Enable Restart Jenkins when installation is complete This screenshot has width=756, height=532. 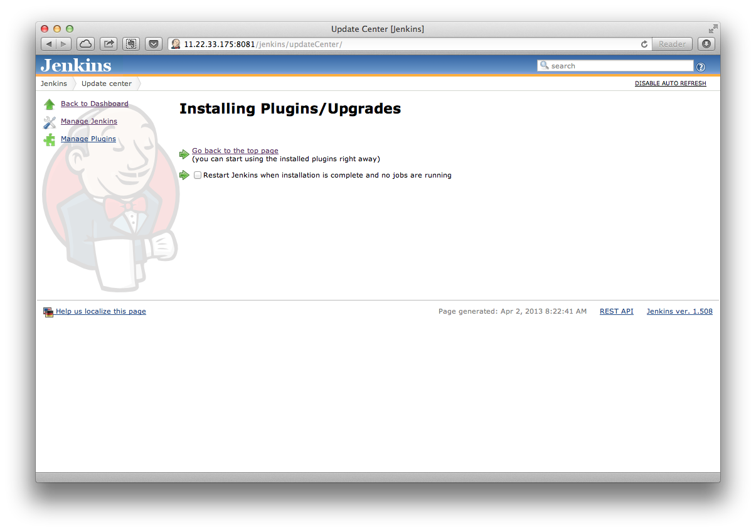198,175
